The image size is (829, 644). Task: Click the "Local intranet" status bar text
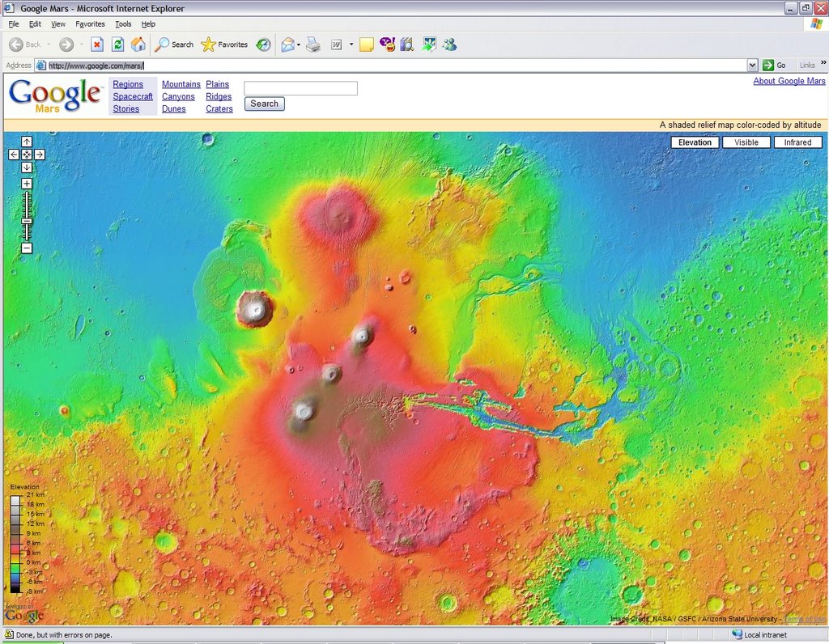pyautogui.click(x=766, y=634)
